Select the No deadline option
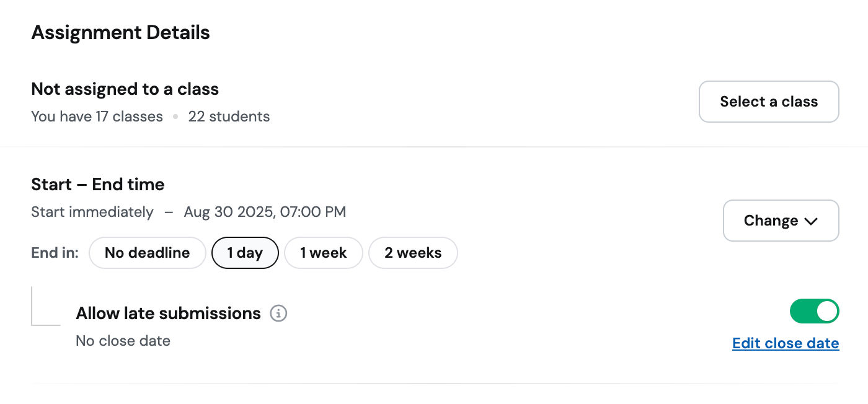Image resolution: width=868 pixels, height=404 pixels. coord(147,252)
